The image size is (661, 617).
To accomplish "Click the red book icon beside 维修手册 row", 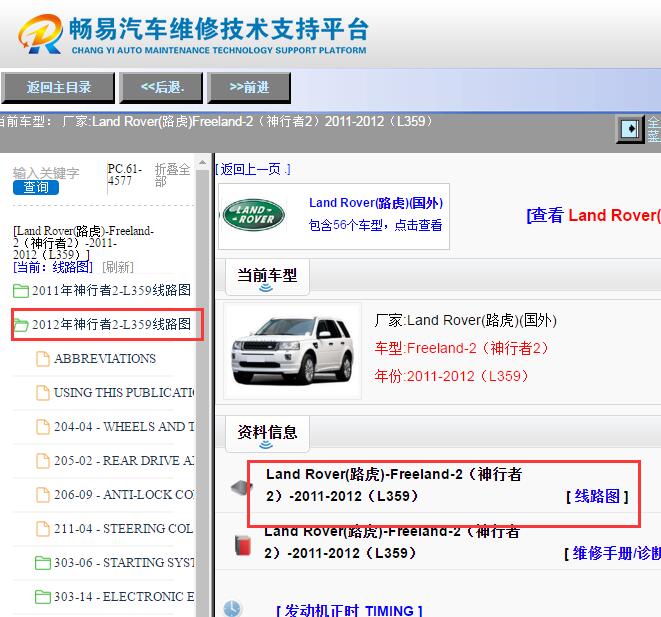I will [x=243, y=545].
